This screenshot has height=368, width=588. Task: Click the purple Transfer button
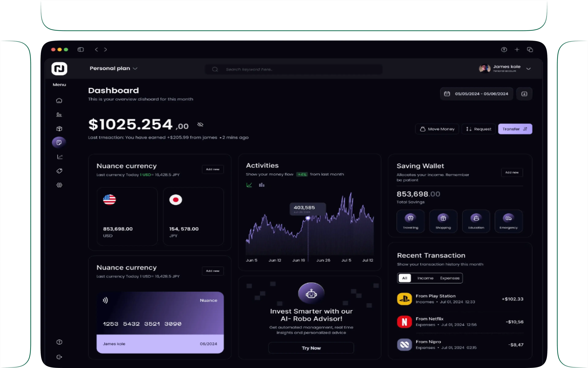pos(515,129)
